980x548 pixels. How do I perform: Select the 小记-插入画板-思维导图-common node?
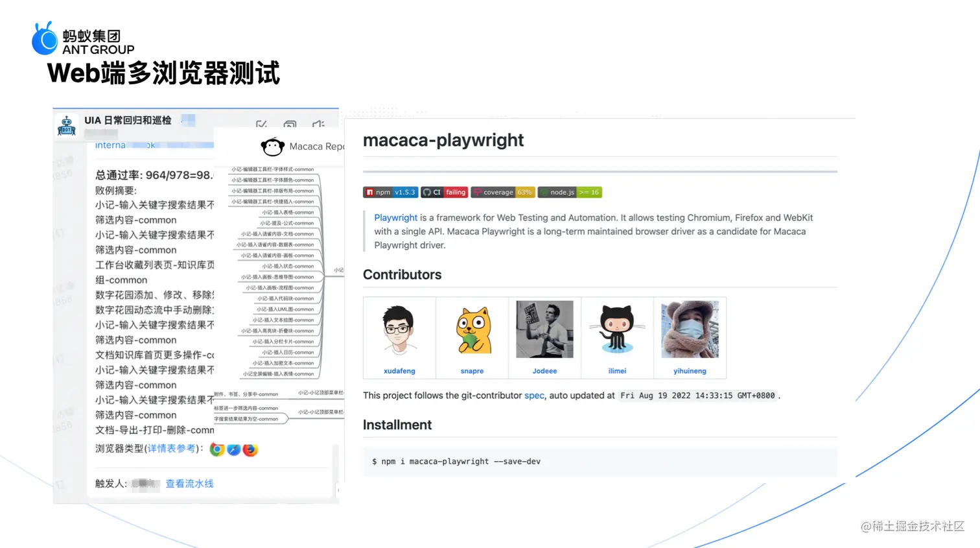(277, 277)
